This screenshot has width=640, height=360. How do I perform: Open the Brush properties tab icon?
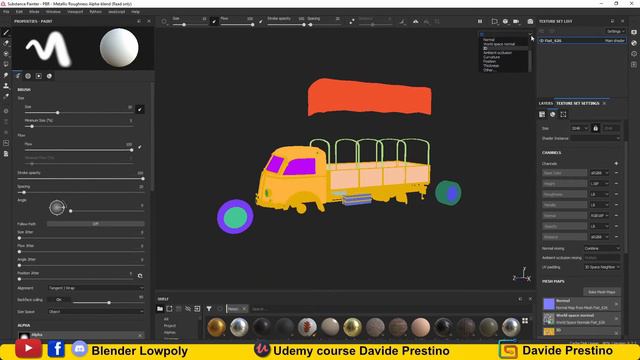click(x=18, y=76)
